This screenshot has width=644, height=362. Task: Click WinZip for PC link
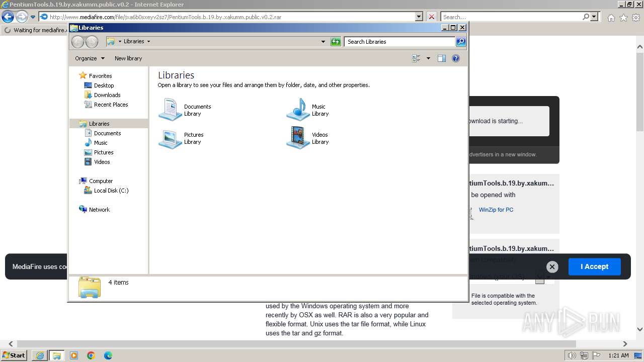(496, 210)
